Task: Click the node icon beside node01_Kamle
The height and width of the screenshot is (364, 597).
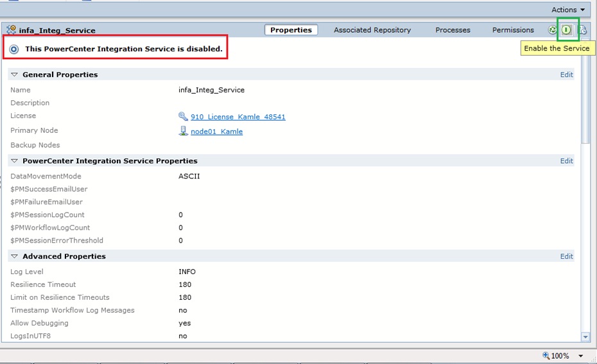Action: [x=183, y=131]
